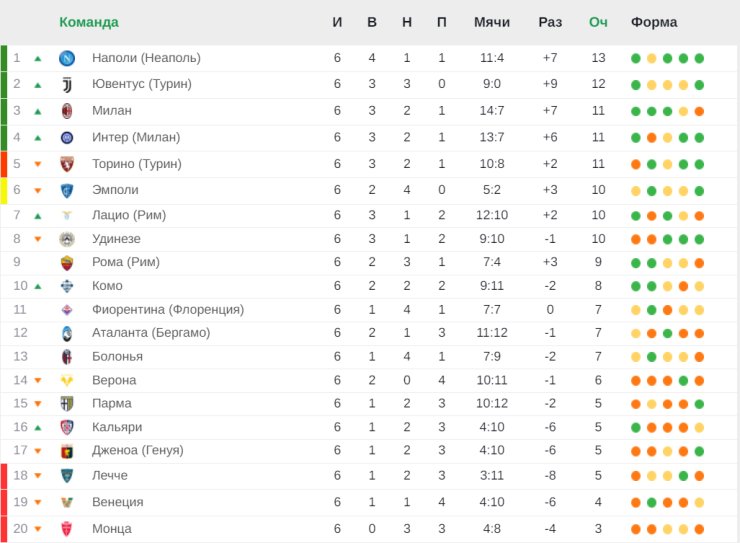Click the Parma shield crest
Image resolution: width=740 pixels, height=543 pixels.
[67, 404]
